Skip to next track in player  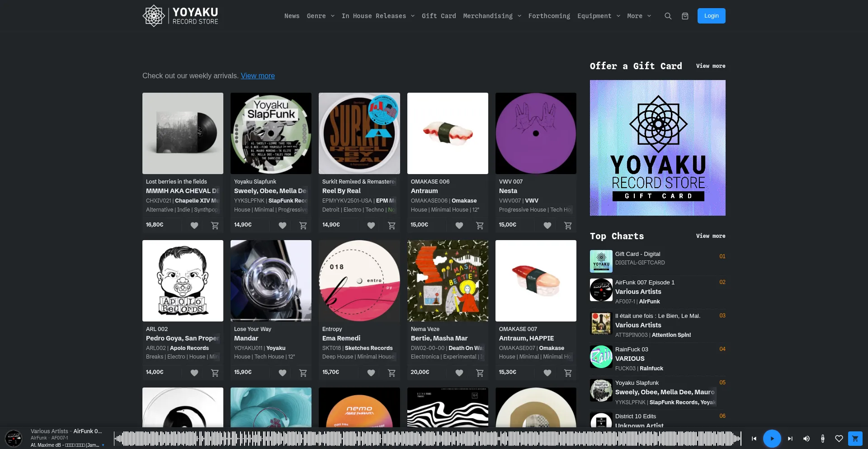tap(790, 439)
